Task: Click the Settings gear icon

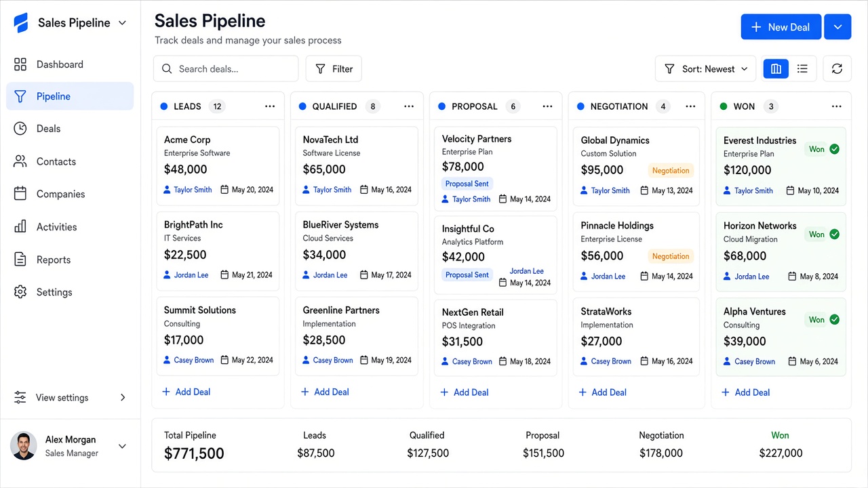Action: (x=20, y=292)
